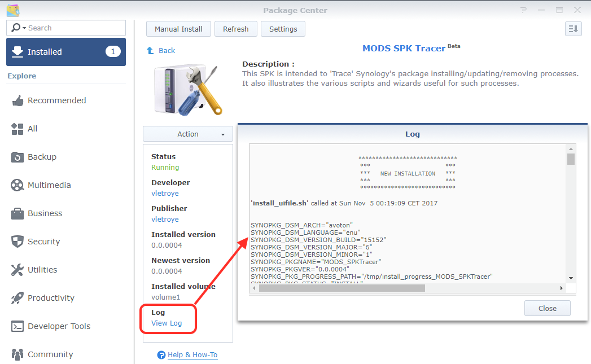Click the Productivity rocket icon

17,298
